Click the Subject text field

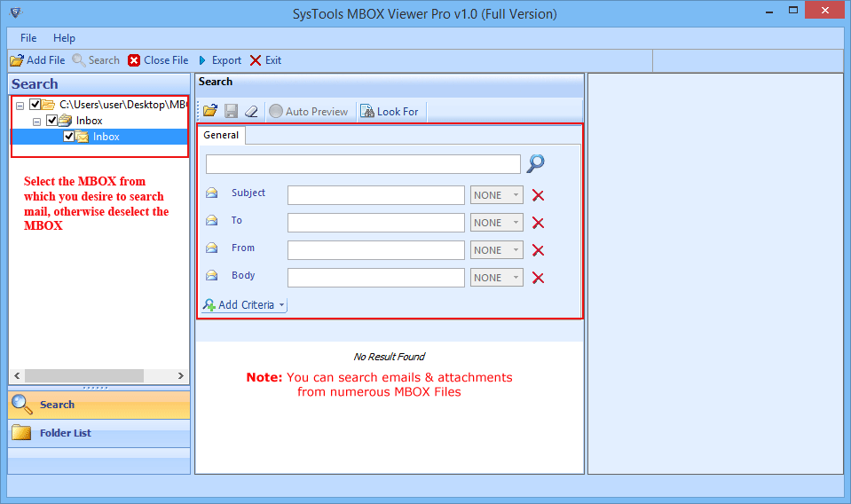tap(376, 195)
